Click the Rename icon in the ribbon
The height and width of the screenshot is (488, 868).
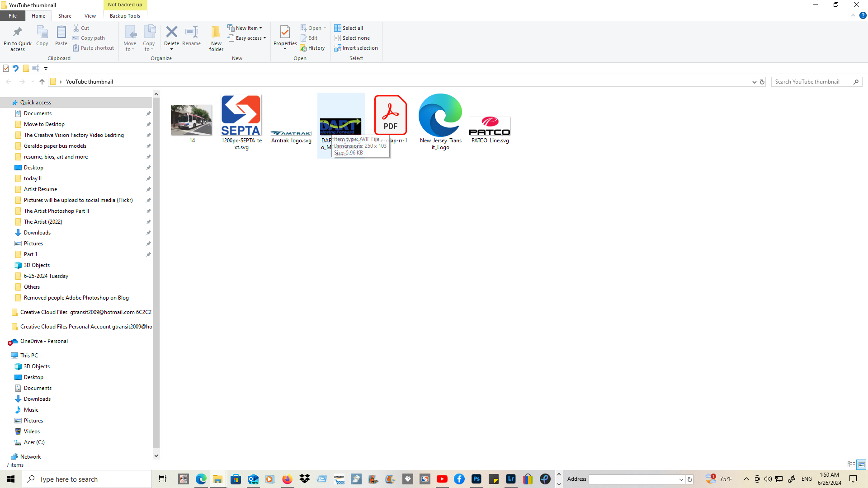click(x=191, y=33)
